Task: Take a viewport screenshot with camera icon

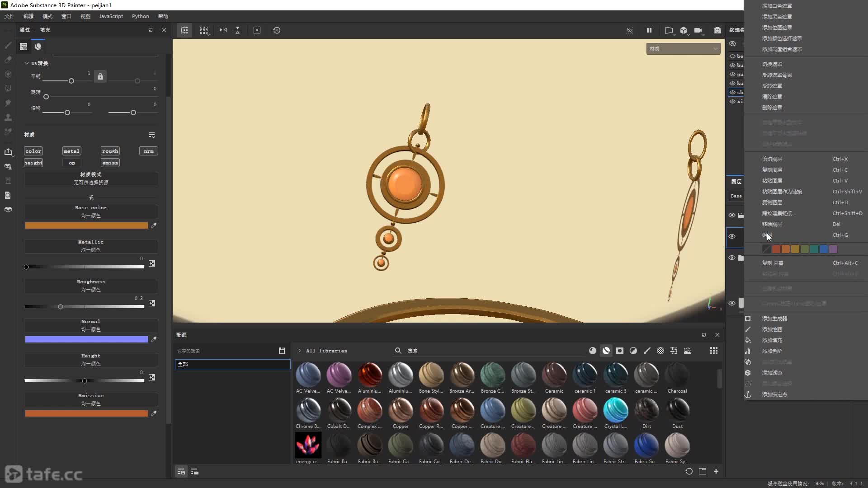Action: coord(717,30)
